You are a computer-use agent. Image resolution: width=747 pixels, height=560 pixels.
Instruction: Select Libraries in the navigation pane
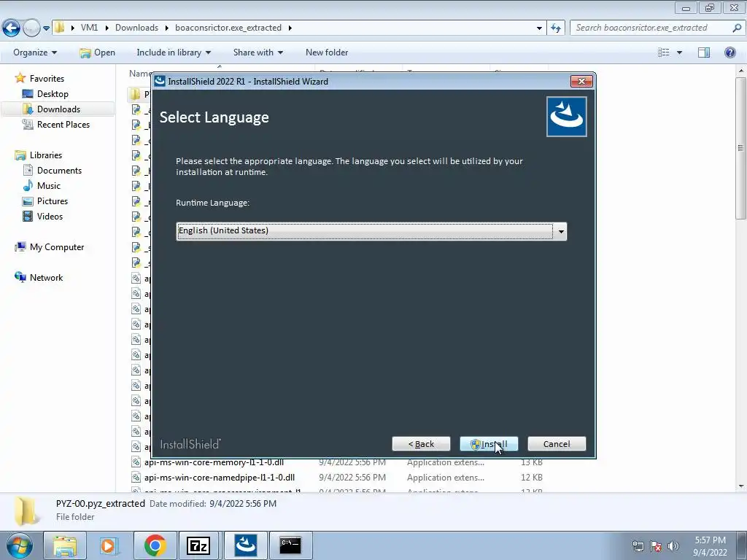[x=46, y=155]
